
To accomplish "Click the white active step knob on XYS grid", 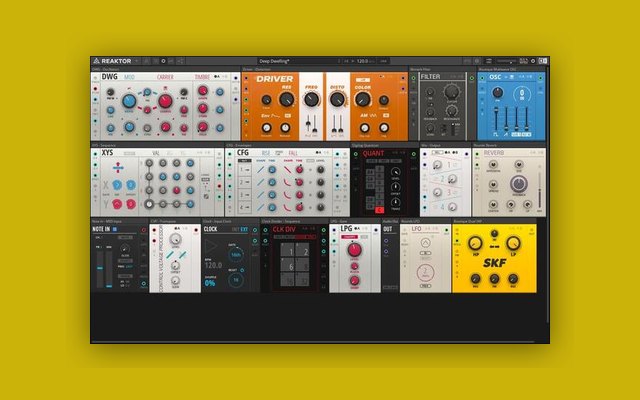I will click(149, 204).
